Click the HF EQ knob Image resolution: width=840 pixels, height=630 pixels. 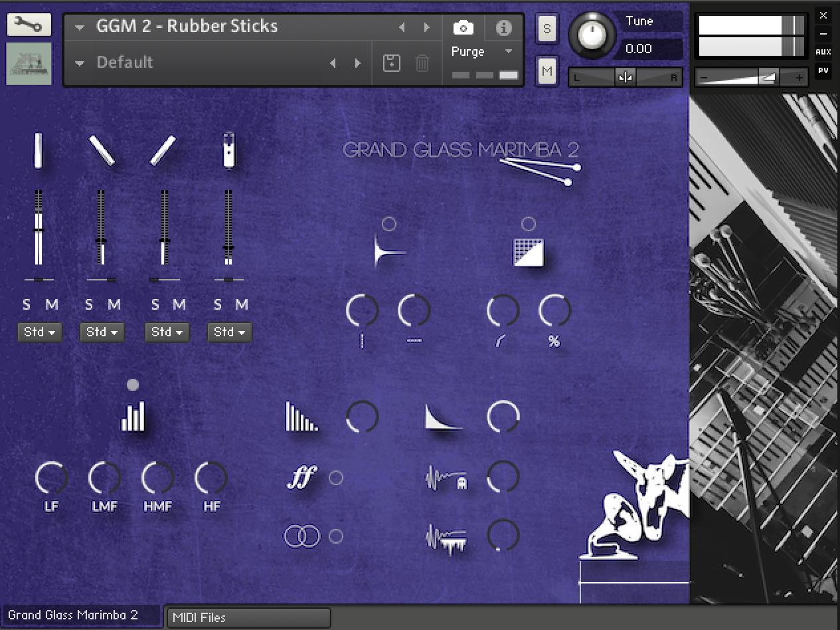coord(211,478)
